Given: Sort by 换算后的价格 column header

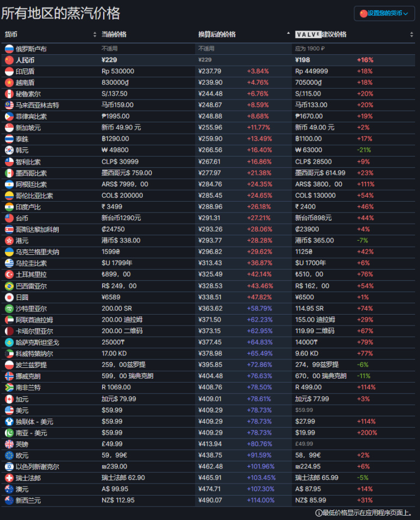Looking at the screenshot, I should pos(217,34).
